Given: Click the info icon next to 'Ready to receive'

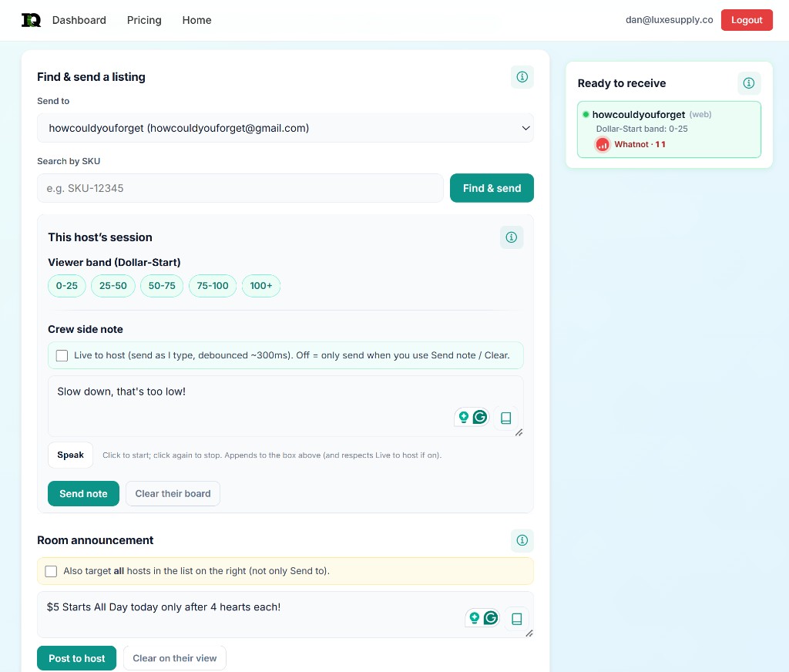Looking at the screenshot, I should click(749, 83).
